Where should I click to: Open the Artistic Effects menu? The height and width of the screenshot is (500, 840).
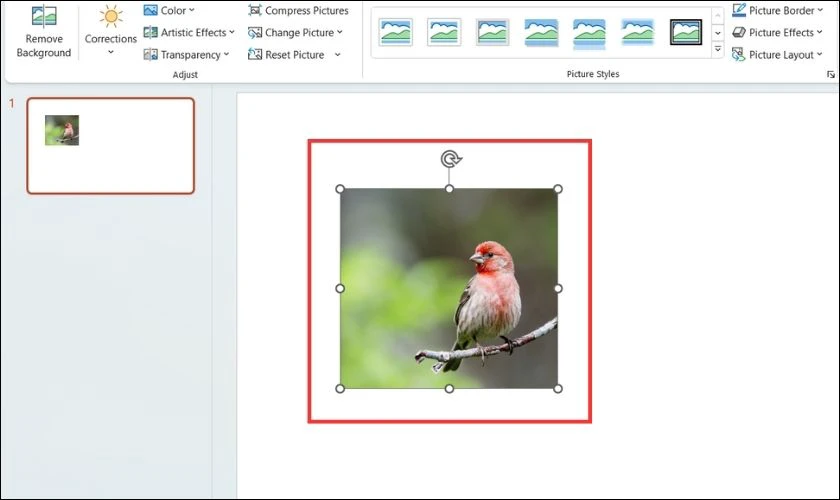click(189, 32)
